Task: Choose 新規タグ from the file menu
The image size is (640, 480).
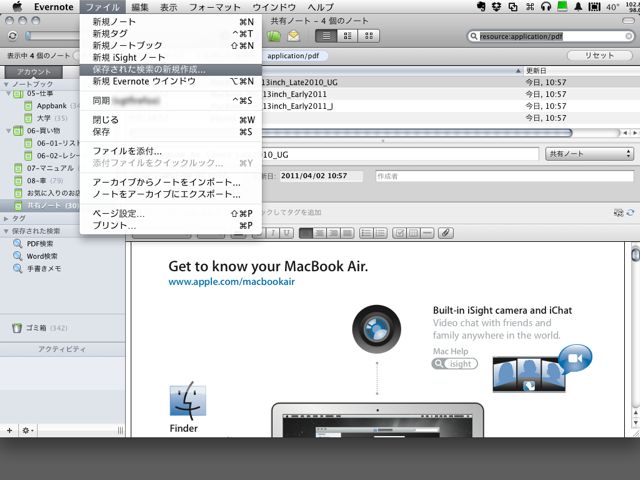Action: [171, 33]
